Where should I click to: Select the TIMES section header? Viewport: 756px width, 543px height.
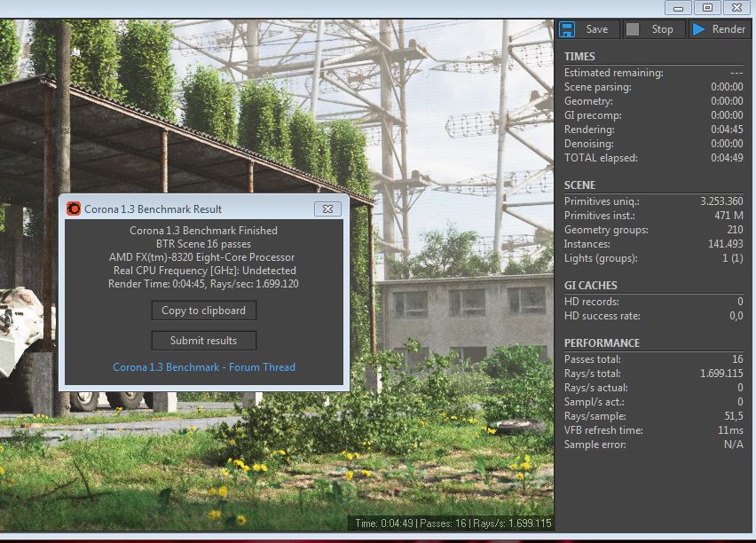click(579, 57)
